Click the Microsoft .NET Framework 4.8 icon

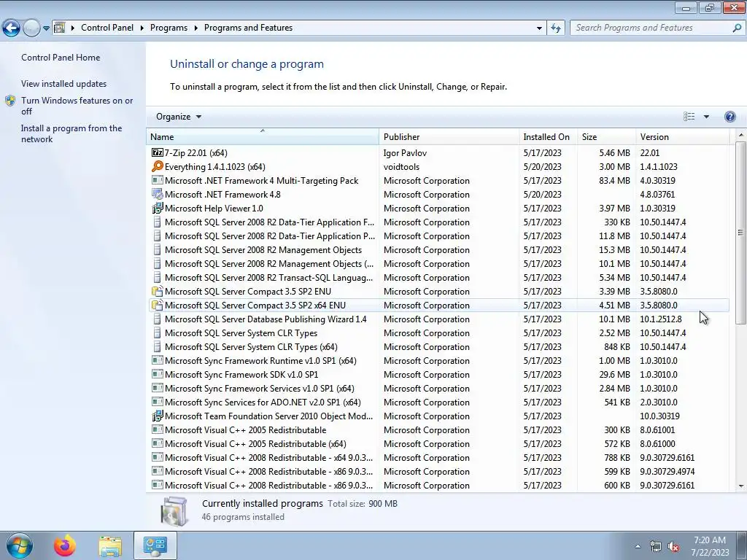click(x=158, y=194)
